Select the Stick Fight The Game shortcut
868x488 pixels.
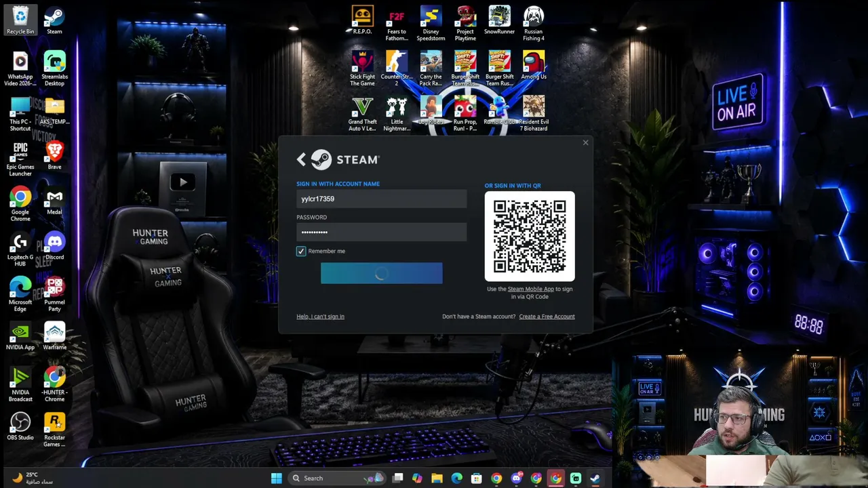[x=362, y=68]
